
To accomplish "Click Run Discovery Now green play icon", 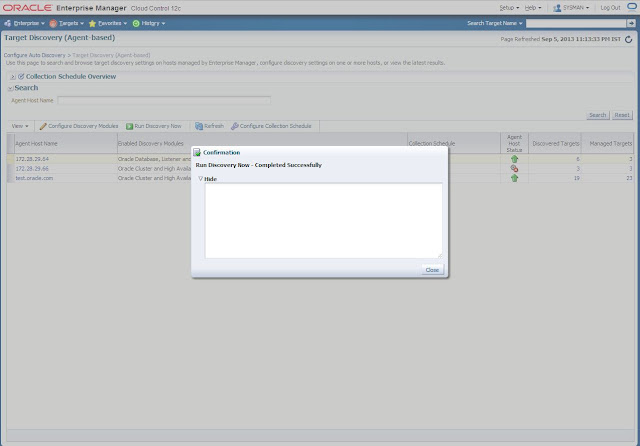I will point(129,126).
